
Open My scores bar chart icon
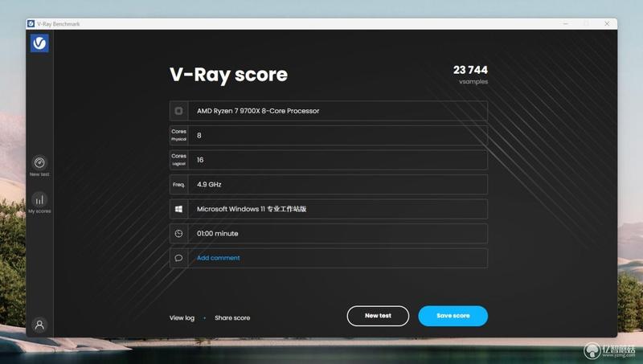pos(39,199)
